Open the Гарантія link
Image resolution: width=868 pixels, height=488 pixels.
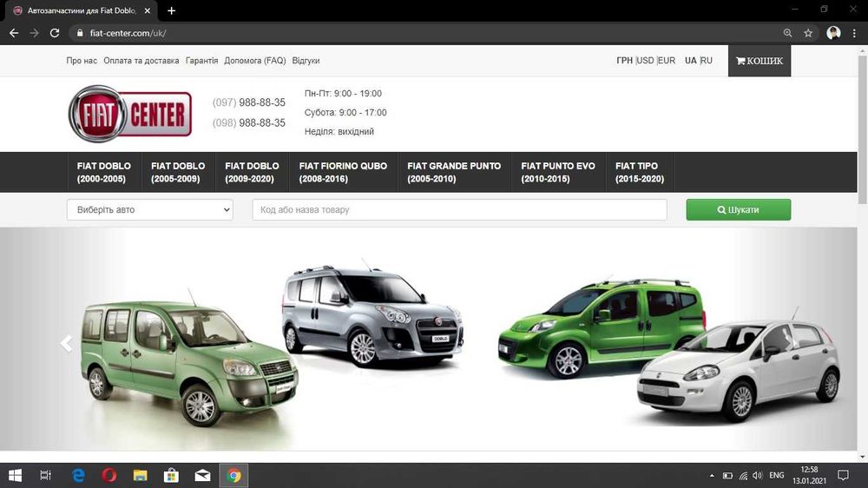pos(201,61)
